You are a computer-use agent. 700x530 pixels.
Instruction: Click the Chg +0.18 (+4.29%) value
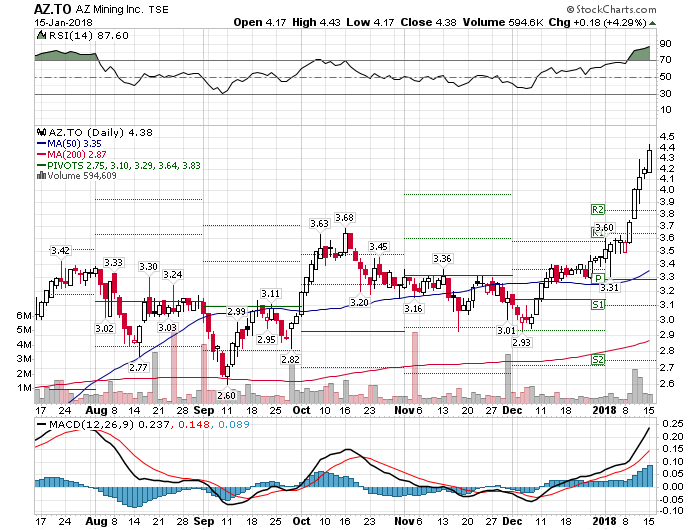click(x=597, y=22)
